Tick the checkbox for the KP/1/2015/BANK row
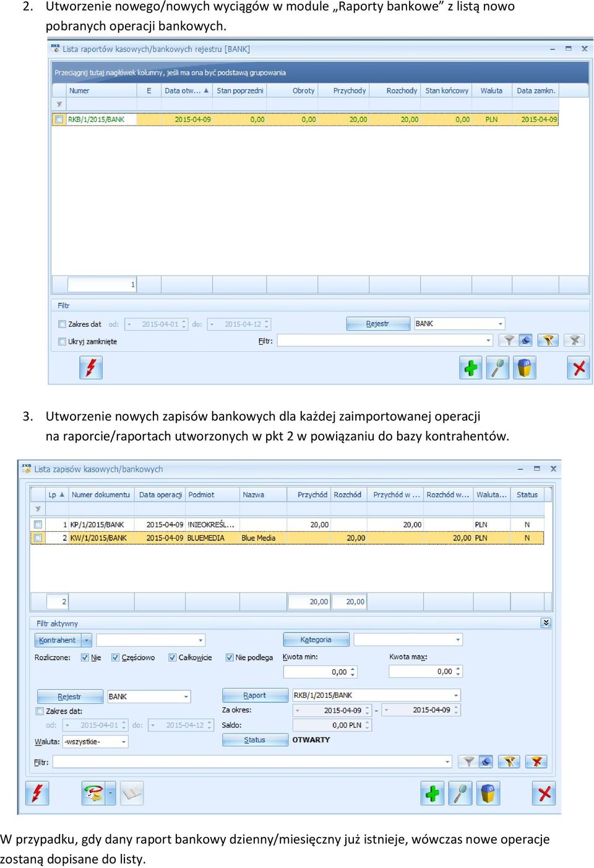The height and width of the screenshot is (868, 594). [x=38, y=524]
